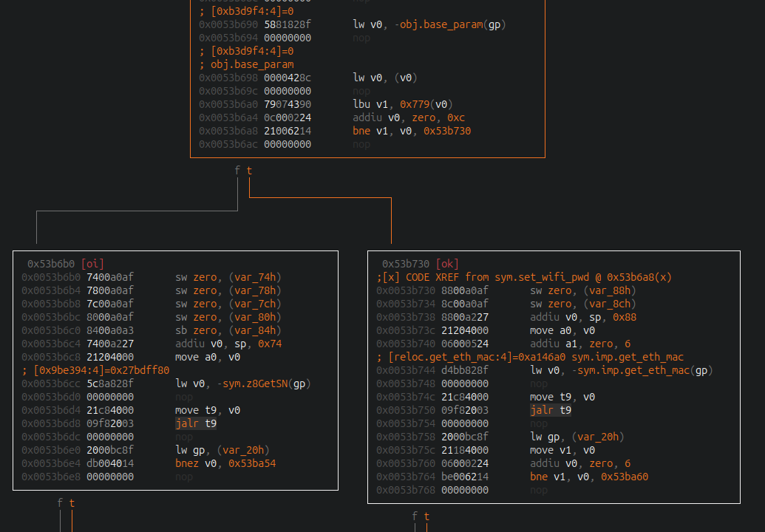This screenshot has width=765, height=532.
Task: Click the true branch label under top block
Action: 249,170
